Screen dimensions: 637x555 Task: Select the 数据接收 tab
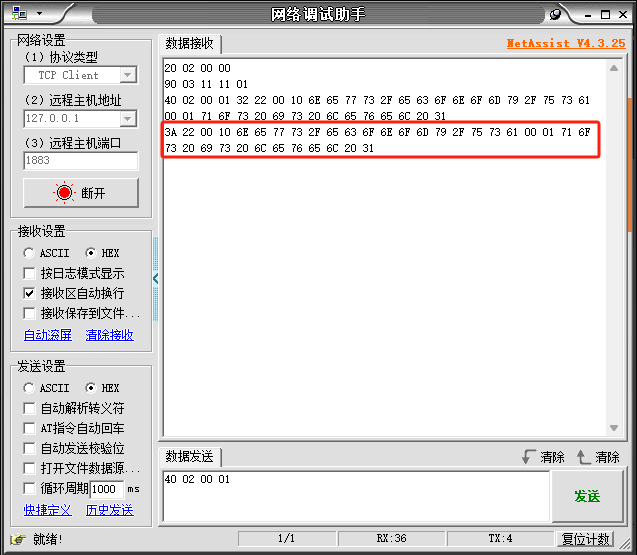pyautogui.click(x=189, y=43)
